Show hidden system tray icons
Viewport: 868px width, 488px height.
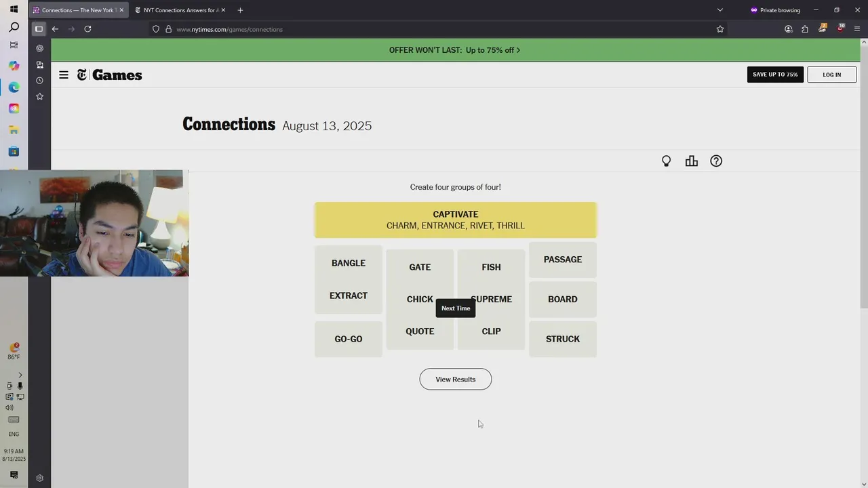click(x=20, y=375)
